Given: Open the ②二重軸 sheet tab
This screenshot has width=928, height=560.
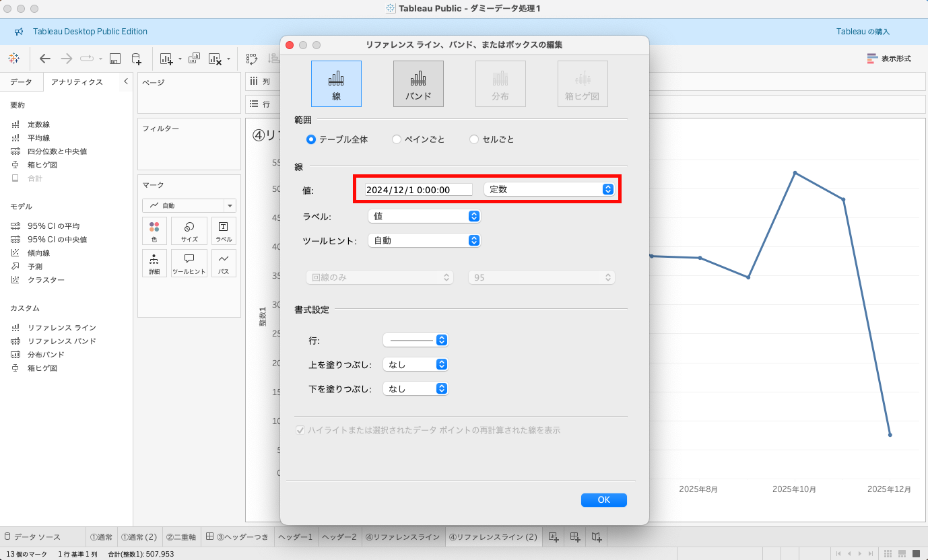Looking at the screenshot, I should pos(180,537).
